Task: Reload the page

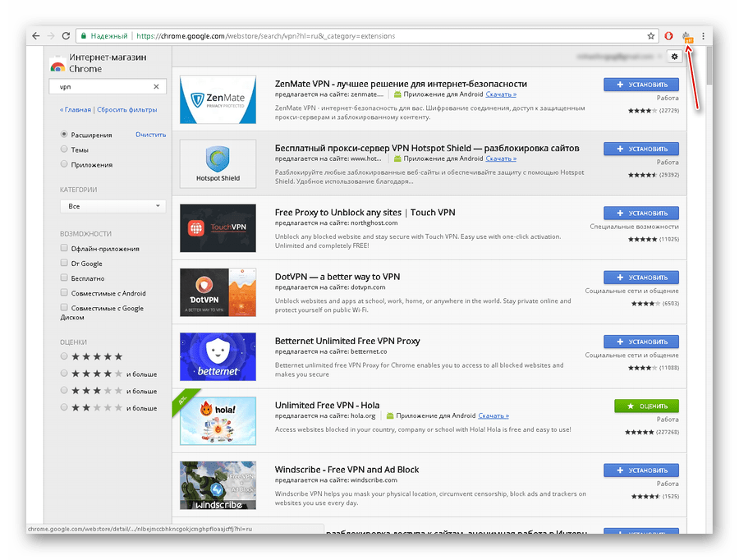Action: click(66, 36)
